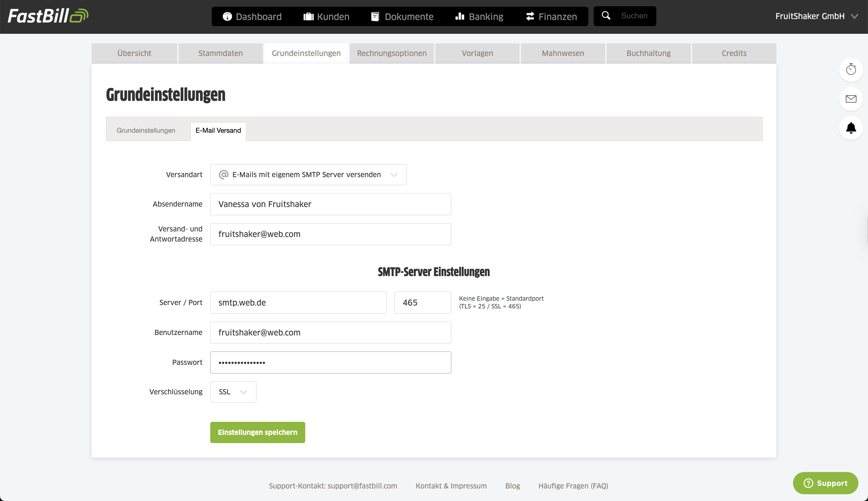Open Dokumente in the top navigation
The width and height of the screenshot is (868, 501).
point(402,16)
